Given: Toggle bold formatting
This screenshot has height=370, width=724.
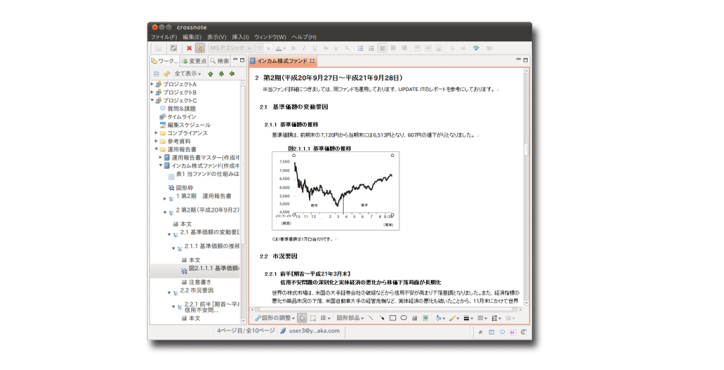Looking at the screenshot, I should pyautogui.click(x=293, y=48).
